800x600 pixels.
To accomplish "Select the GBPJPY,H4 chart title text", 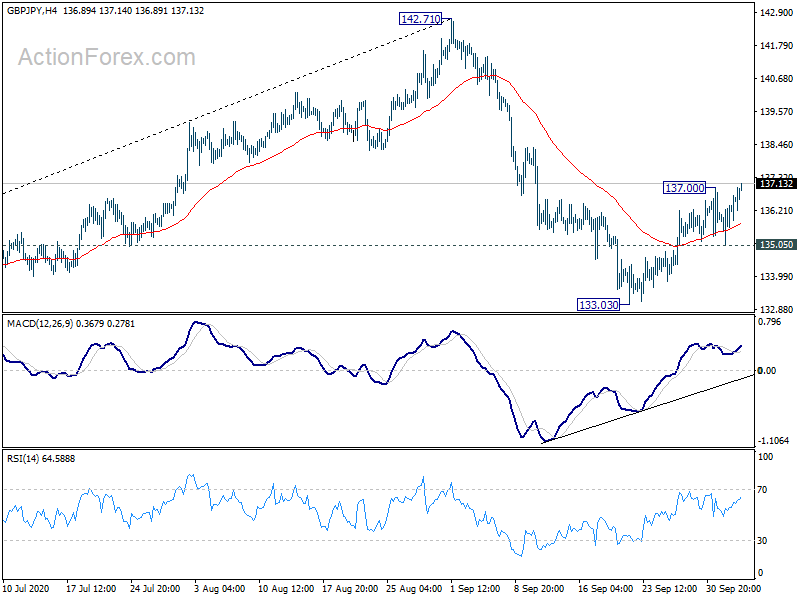I will (32, 11).
